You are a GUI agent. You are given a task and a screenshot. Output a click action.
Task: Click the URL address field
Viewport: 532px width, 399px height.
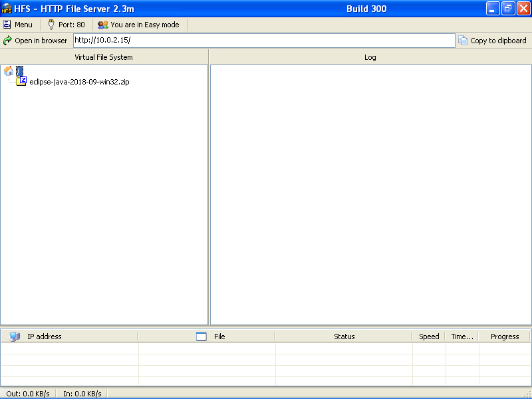coord(263,41)
